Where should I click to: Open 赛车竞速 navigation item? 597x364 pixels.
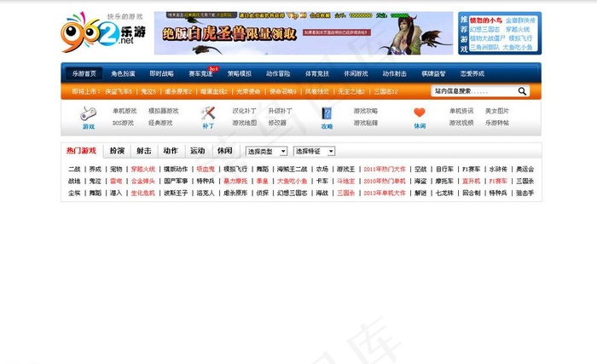[x=200, y=73]
